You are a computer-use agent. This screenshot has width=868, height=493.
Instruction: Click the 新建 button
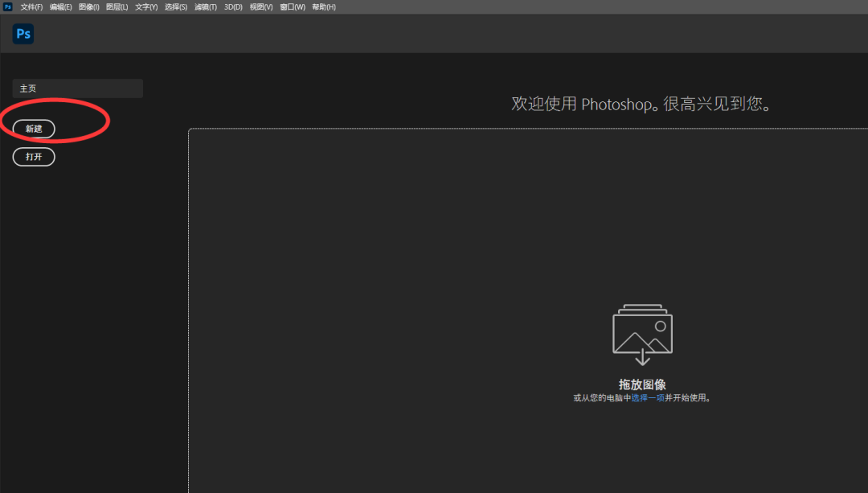34,129
